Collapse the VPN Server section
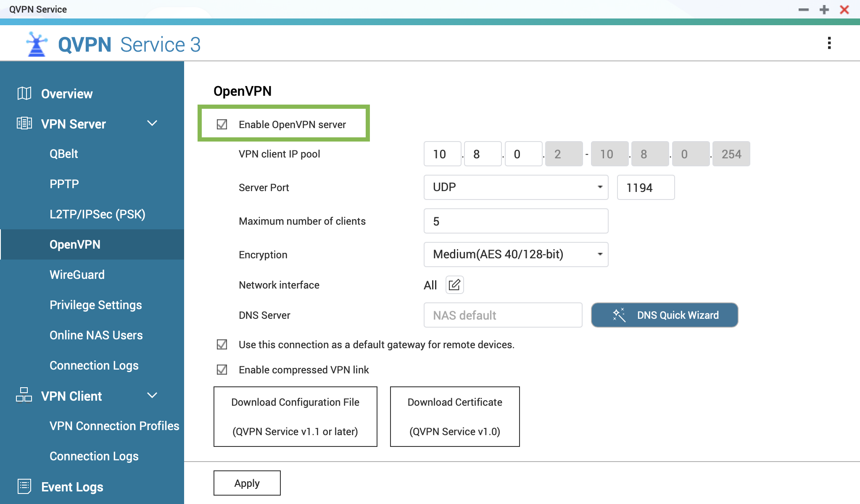The image size is (860, 504). (x=153, y=123)
